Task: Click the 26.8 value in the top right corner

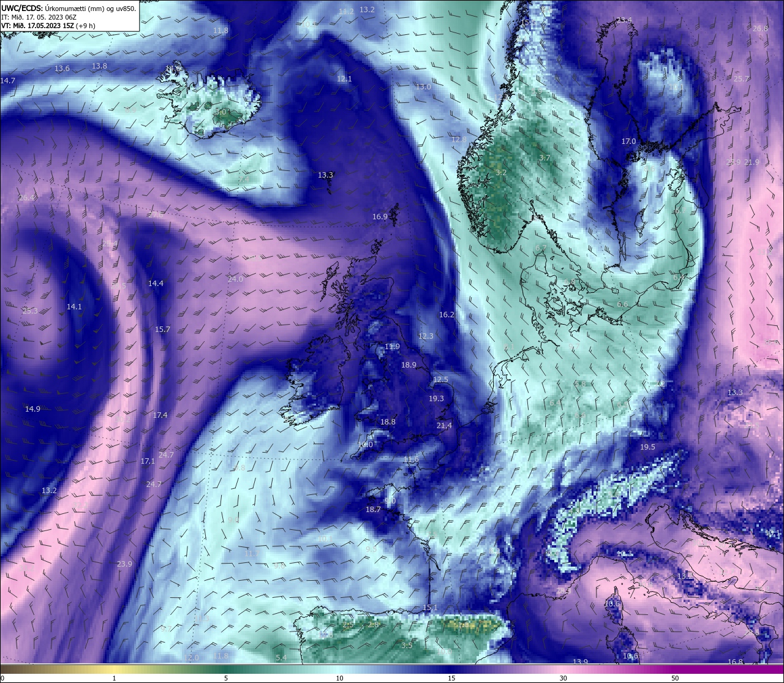Action: 760,29
